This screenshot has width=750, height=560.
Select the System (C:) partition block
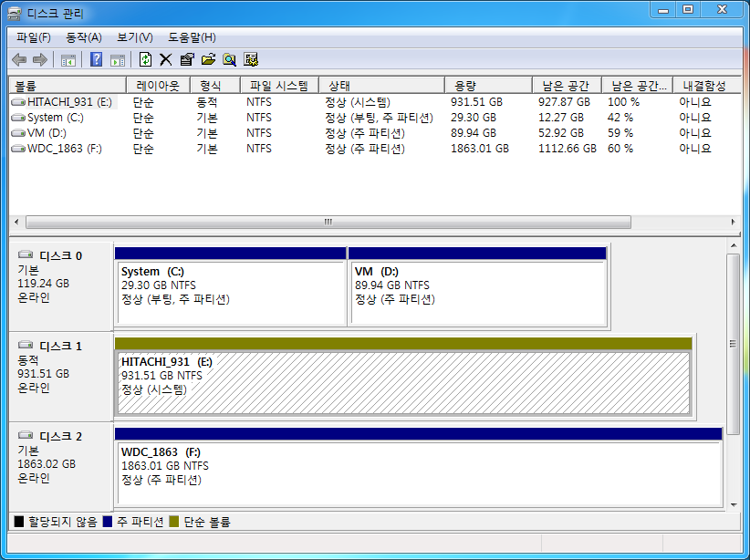tap(230, 292)
